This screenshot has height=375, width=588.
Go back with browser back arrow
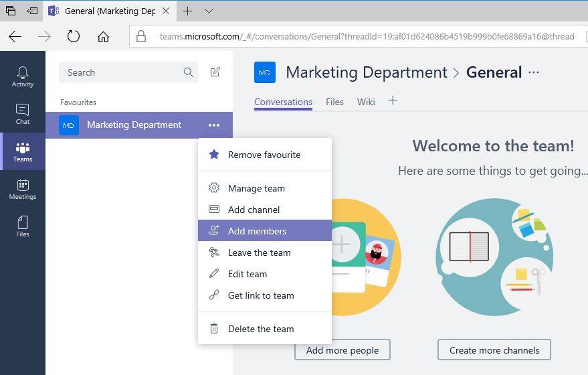tap(15, 36)
